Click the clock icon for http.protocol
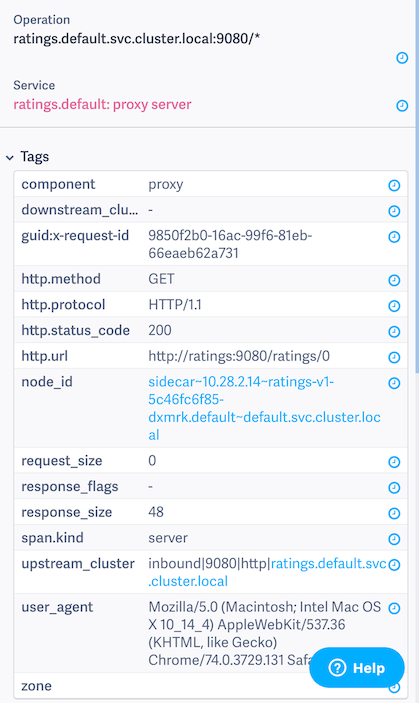Image resolution: width=419 pixels, height=703 pixels. pyautogui.click(x=394, y=306)
